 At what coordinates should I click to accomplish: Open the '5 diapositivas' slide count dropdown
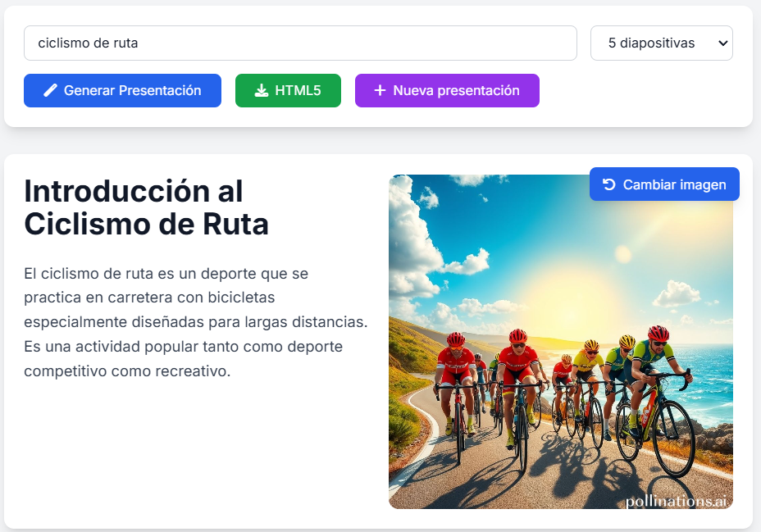661,43
